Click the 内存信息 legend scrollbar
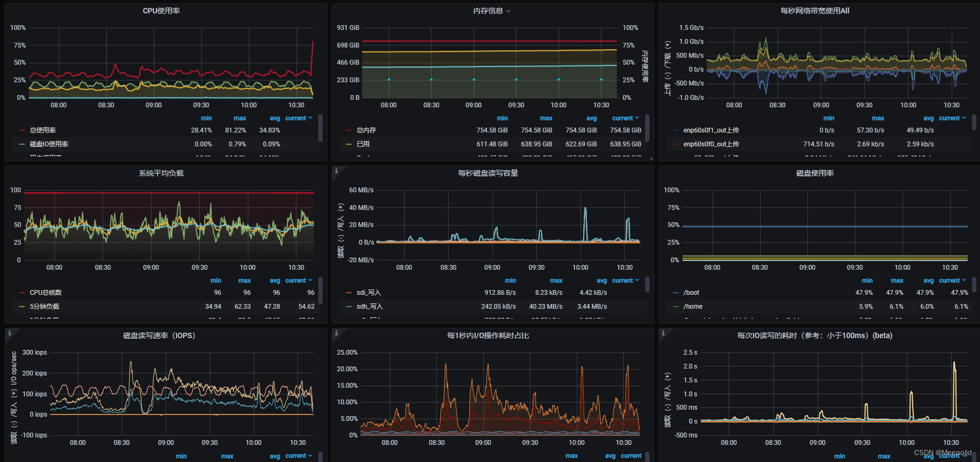This screenshot has height=462, width=980. pos(647,128)
